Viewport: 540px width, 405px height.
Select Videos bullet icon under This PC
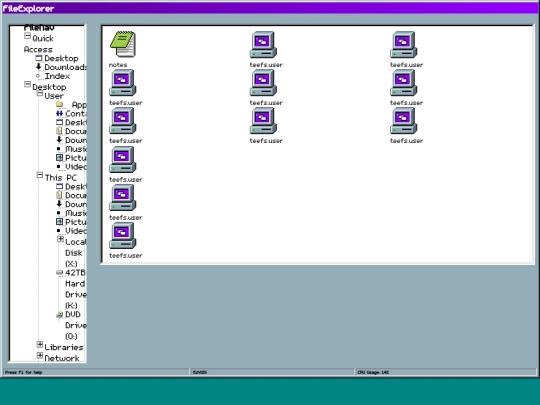coord(59,231)
